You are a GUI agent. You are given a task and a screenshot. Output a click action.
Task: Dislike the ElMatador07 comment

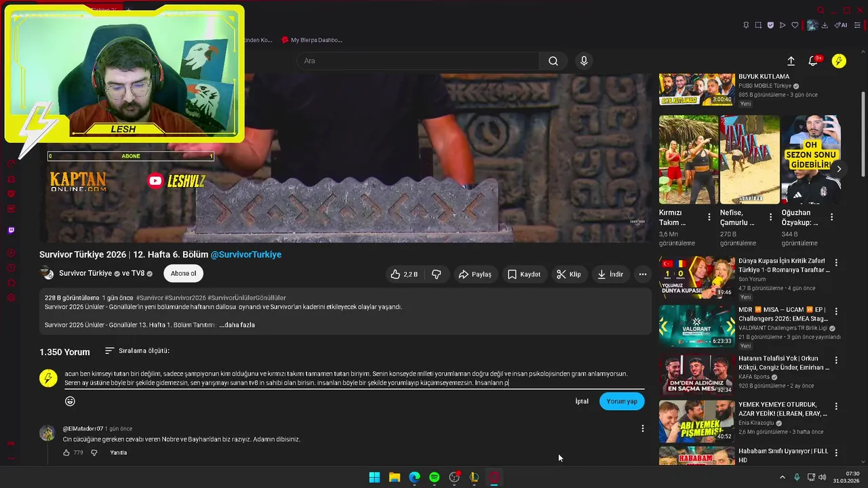coord(94,453)
